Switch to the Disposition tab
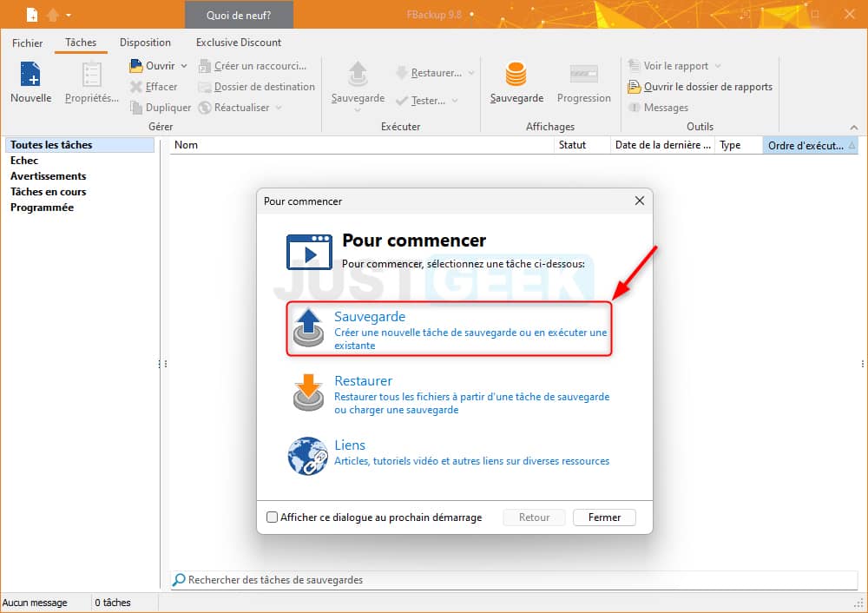Screen dimensions: 868x613 click(145, 42)
